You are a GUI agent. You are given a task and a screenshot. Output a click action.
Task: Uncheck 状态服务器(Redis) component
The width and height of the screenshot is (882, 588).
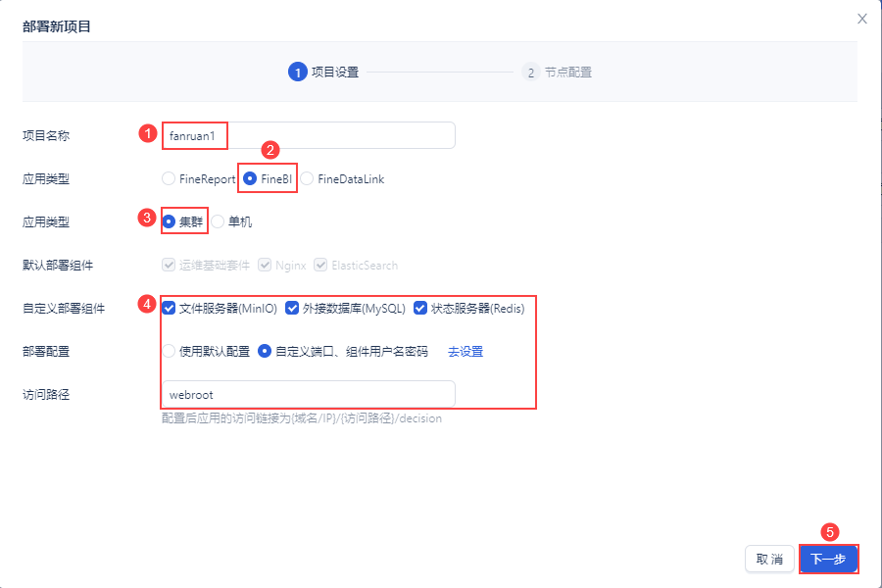click(x=420, y=309)
